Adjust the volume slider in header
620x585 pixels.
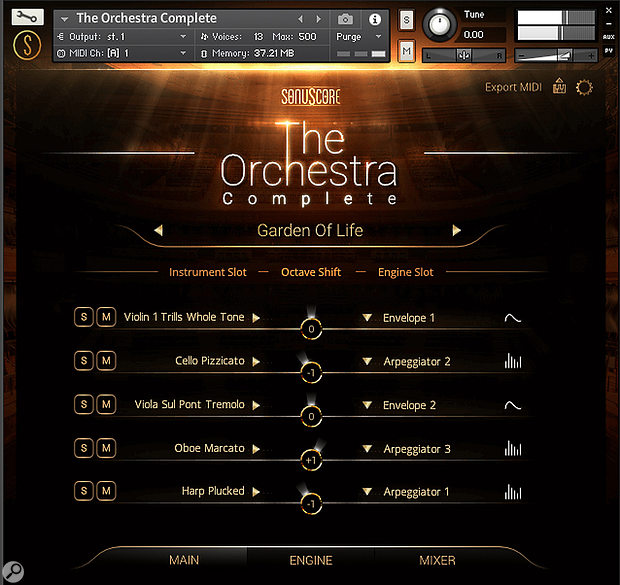click(558, 56)
